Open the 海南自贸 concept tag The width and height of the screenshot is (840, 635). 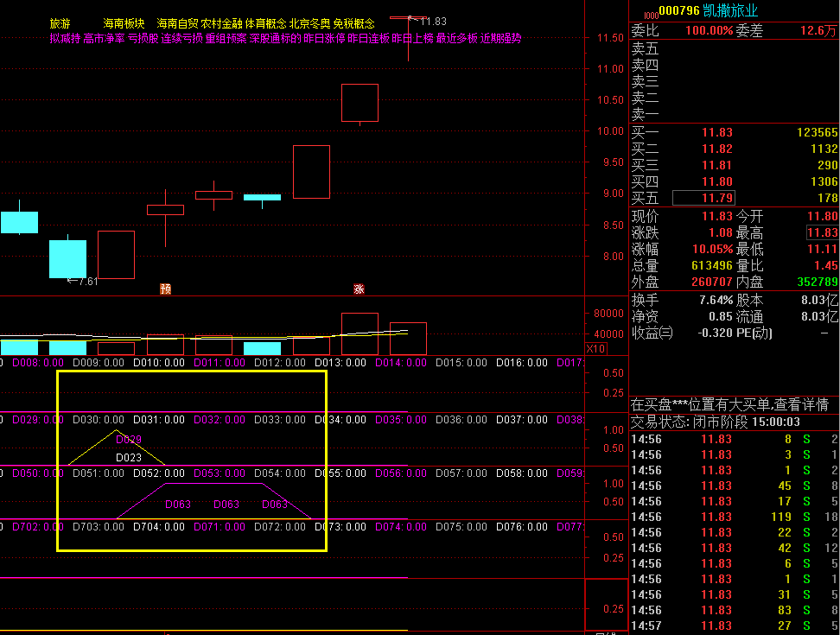pos(177,23)
